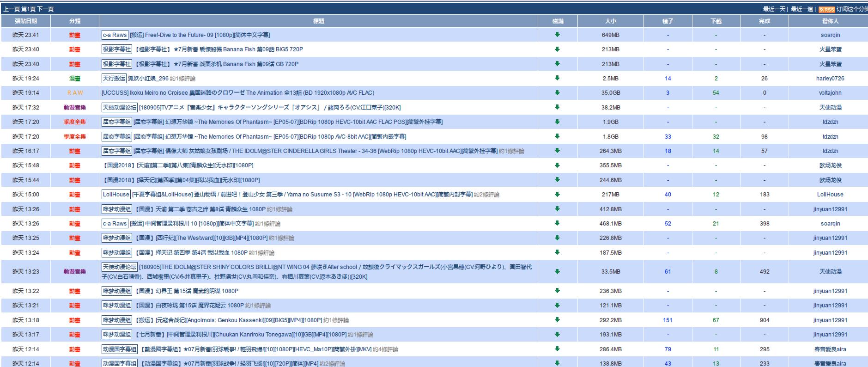Click the RSS subscribe icon
The image size is (868, 367).
click(826, 9)
